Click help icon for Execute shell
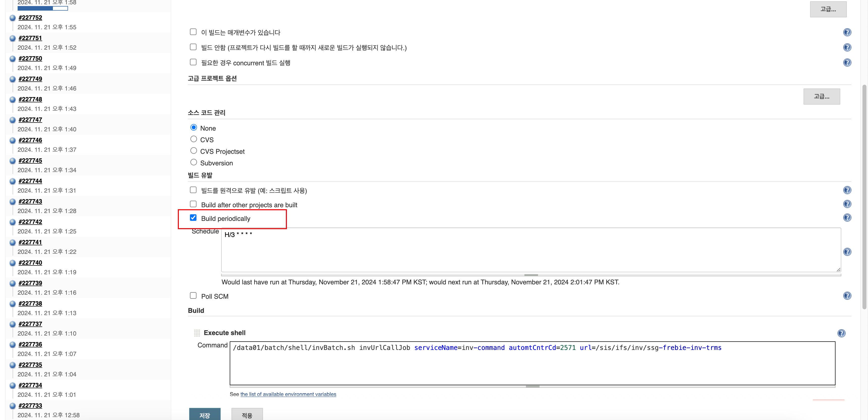868x420 pixels. (x=841, y=333)
